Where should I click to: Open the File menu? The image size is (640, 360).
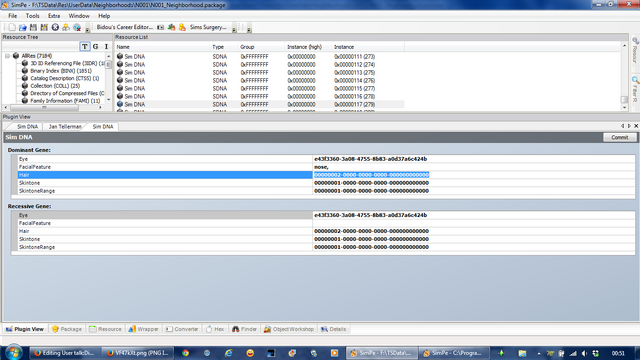13,16
